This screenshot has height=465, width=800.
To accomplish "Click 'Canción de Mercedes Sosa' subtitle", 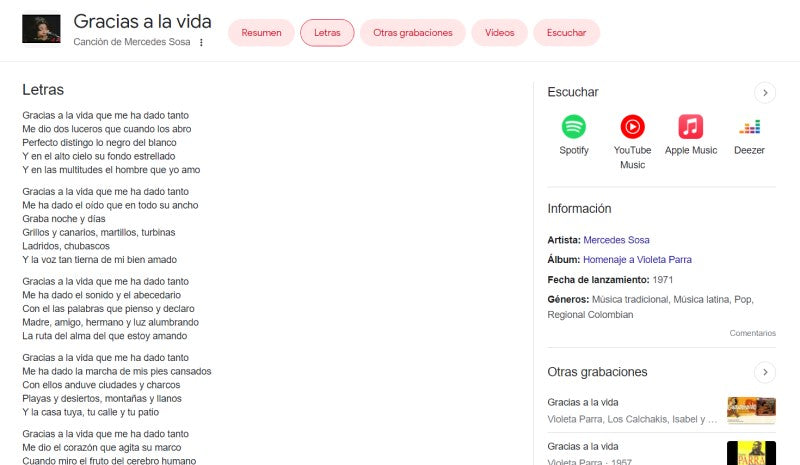I will point(132,42).
